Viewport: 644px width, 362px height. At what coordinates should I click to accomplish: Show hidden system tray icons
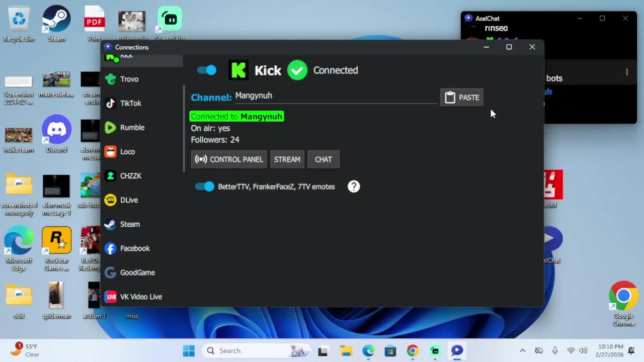coord(522,350)
